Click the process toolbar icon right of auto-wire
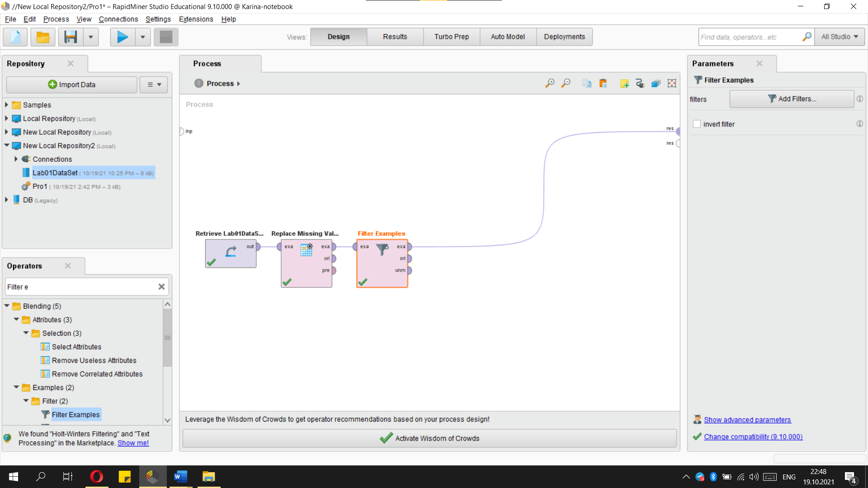Screen dimensions: 868x488 656,83
